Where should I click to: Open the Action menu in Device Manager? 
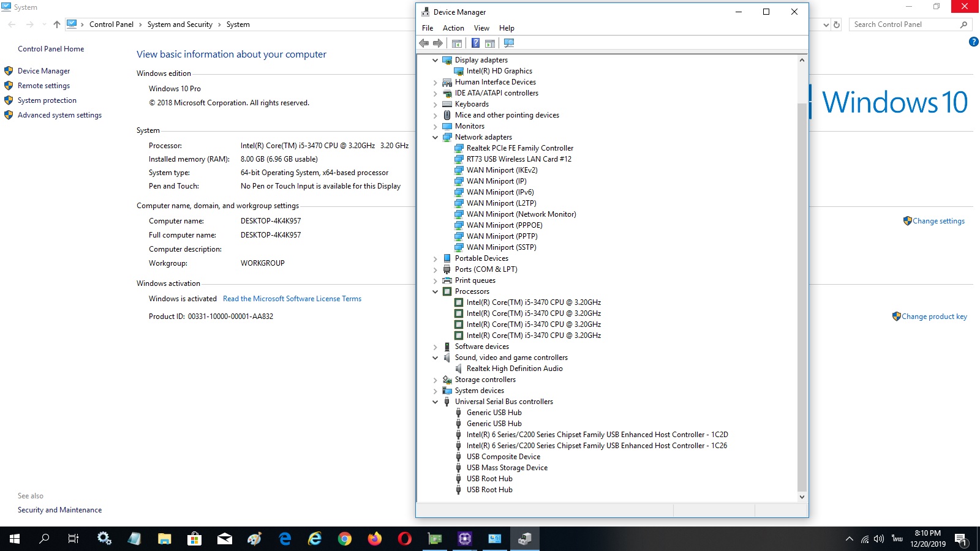(x=453, y=28)
